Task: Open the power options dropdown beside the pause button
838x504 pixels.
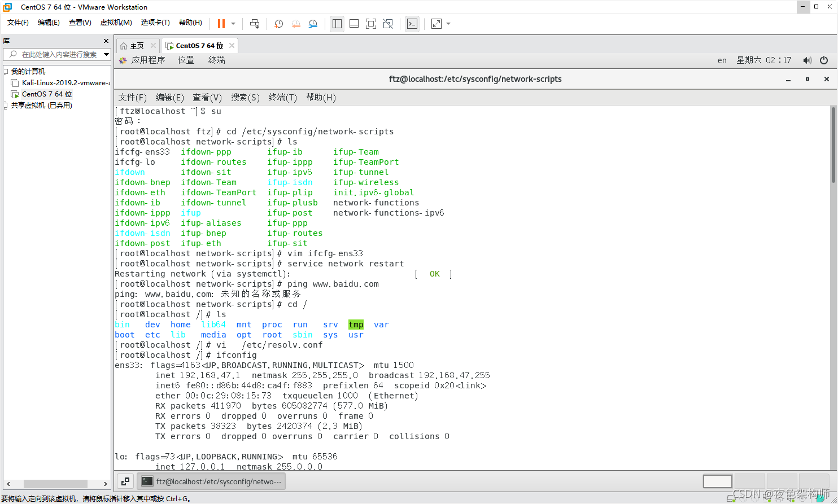Action: pyautogui.click(x=233, y=24)
